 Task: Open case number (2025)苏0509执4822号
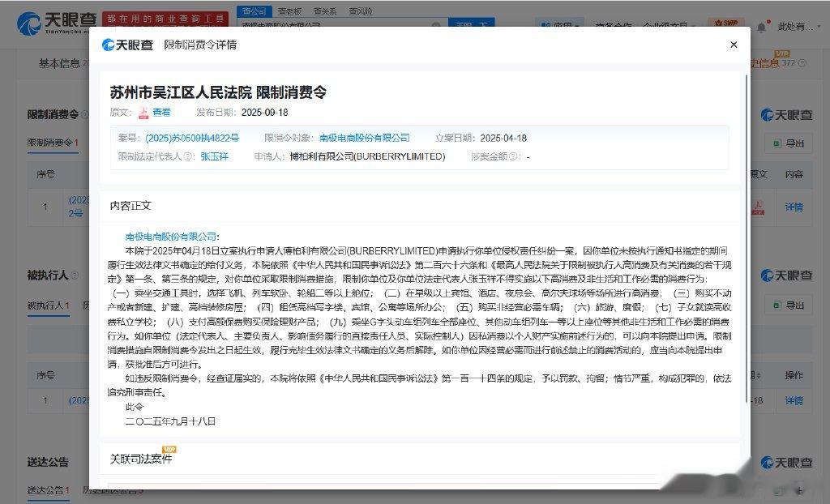[192, 139]
